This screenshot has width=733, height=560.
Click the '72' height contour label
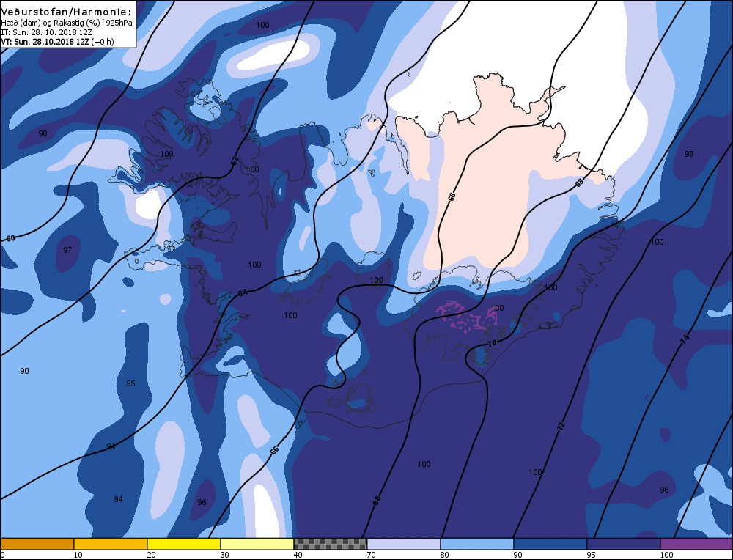click(x=561, y=425)
